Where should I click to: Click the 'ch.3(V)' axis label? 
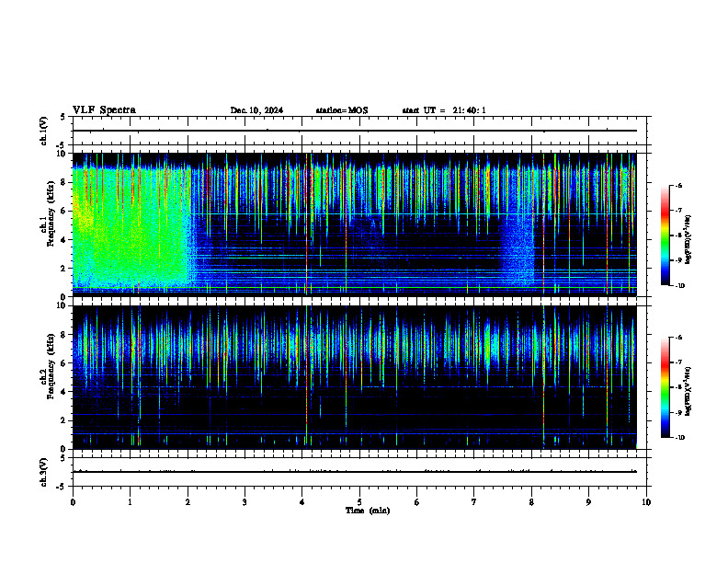(44, 473)
